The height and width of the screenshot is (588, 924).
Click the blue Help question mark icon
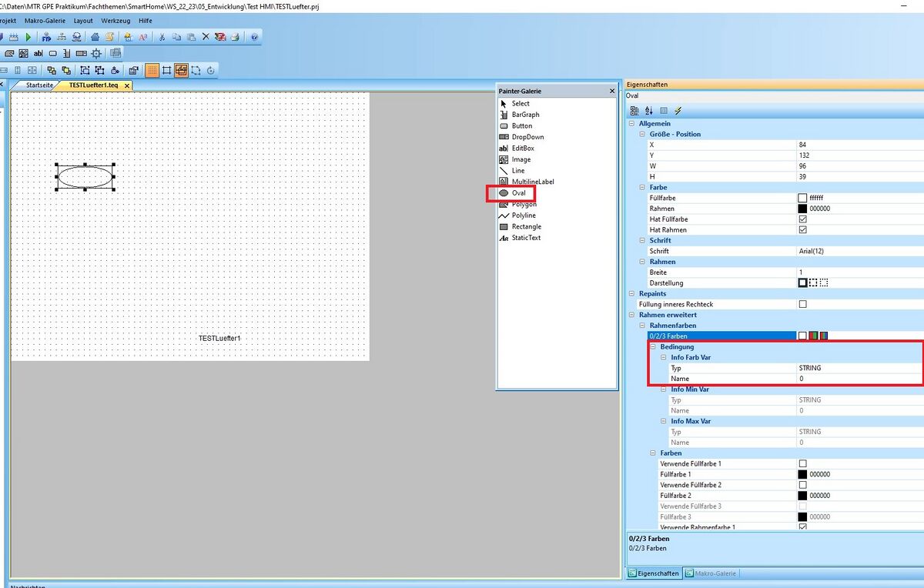point(255,37)
